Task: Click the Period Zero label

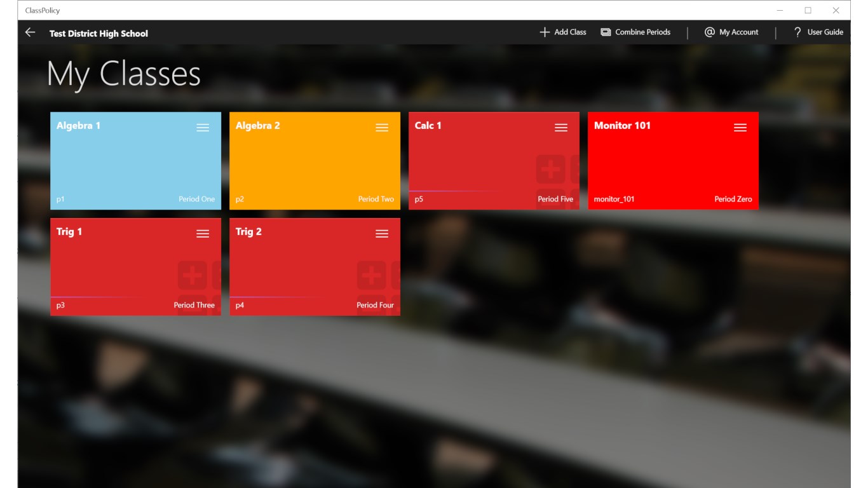Action: tap(733, 199)
